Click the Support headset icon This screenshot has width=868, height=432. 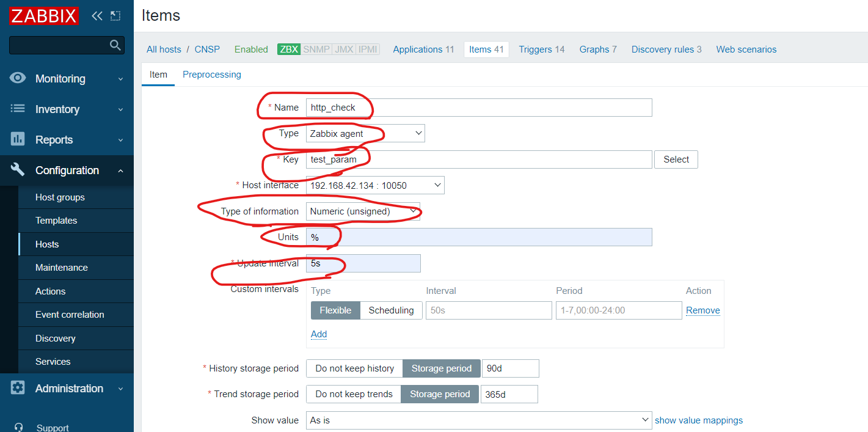coord(19,428)
